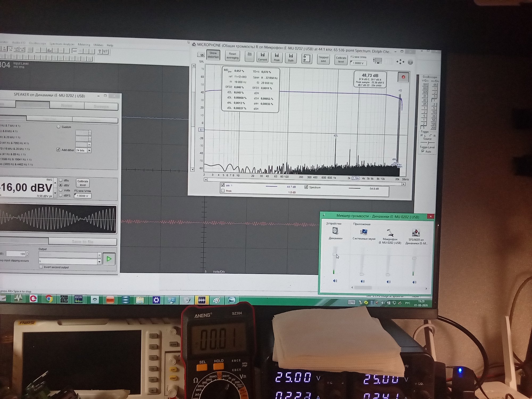This screenshot has width=532, height=399.
Task: Save Both traces in the spectrum window
Action: tap(291, 57)
